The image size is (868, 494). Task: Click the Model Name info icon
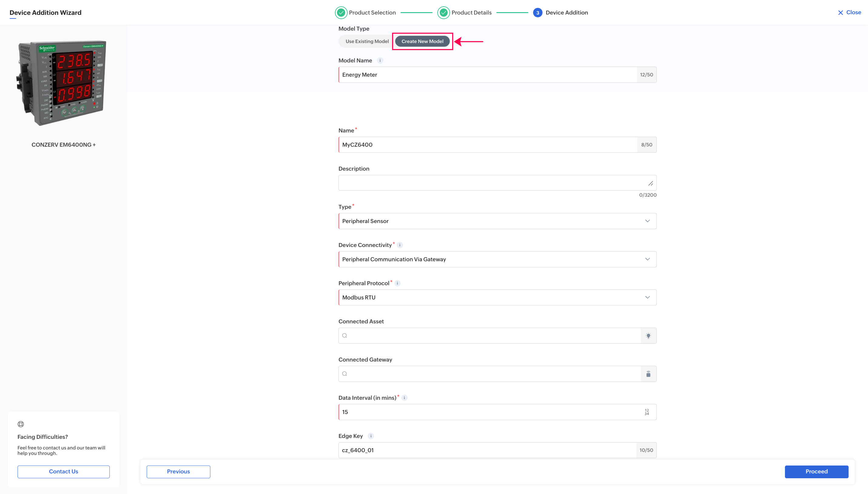coord(380,60)
